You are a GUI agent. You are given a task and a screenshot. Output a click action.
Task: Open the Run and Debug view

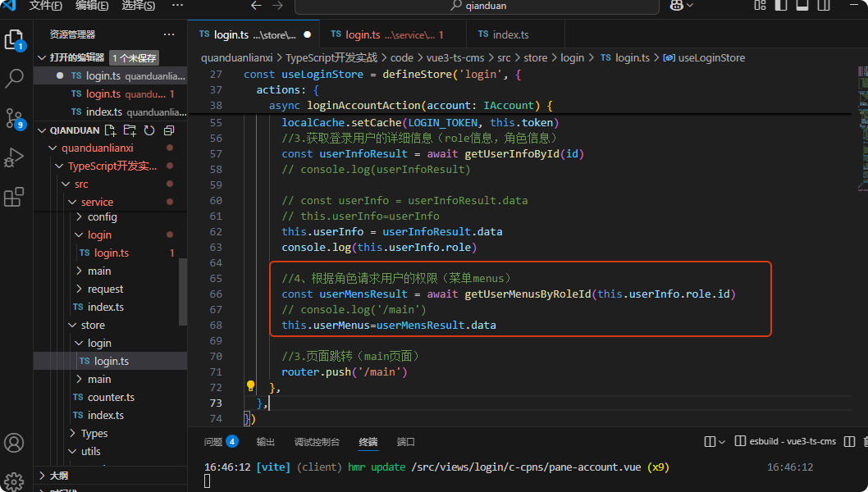point(14,157)
